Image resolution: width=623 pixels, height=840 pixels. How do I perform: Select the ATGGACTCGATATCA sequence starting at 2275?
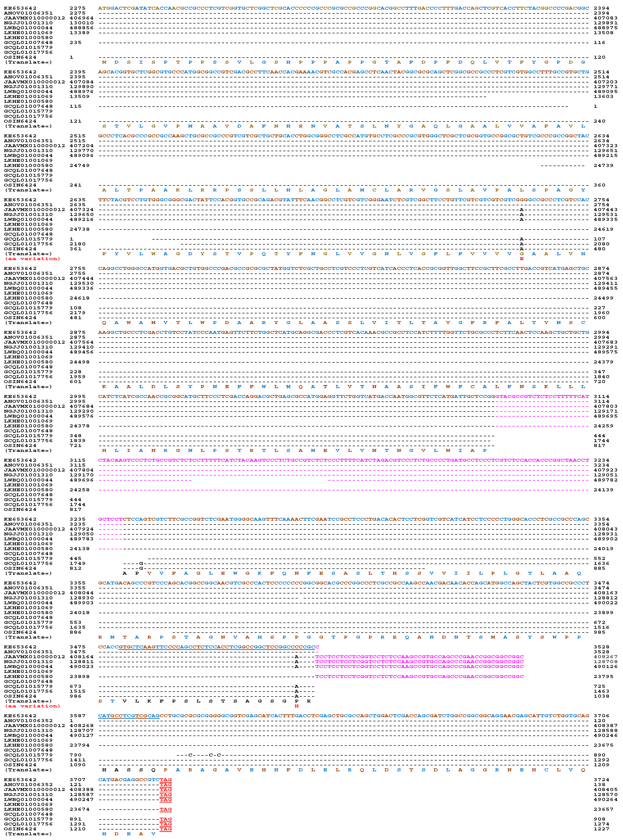click(x=129, y=8)
